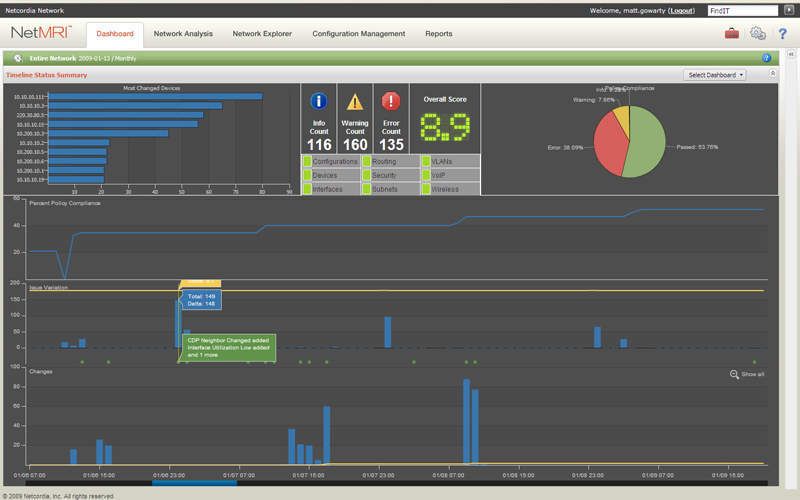Screen dimensions: 800x500
Task: Toggle the Configurations status indicator
Action: (308, 162)
